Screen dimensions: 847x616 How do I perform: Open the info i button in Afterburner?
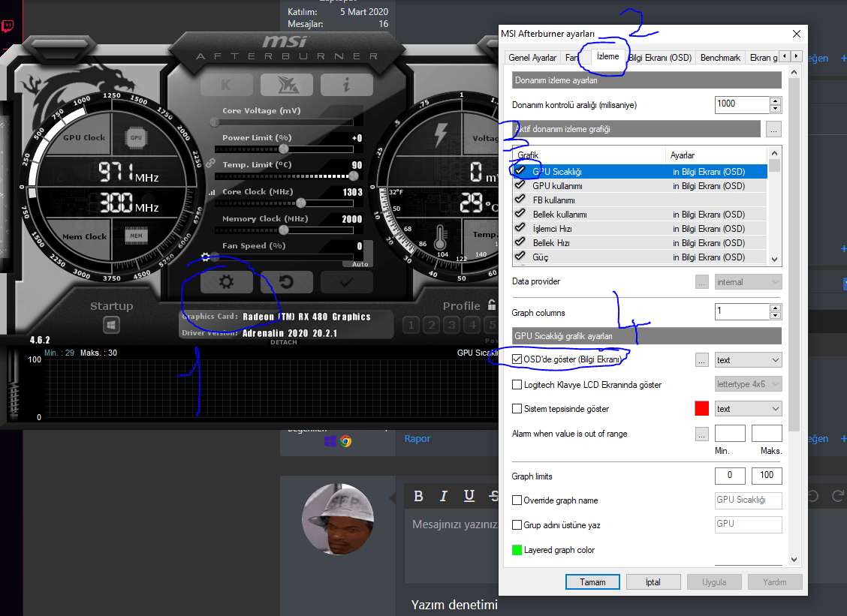tap(346, 85)
